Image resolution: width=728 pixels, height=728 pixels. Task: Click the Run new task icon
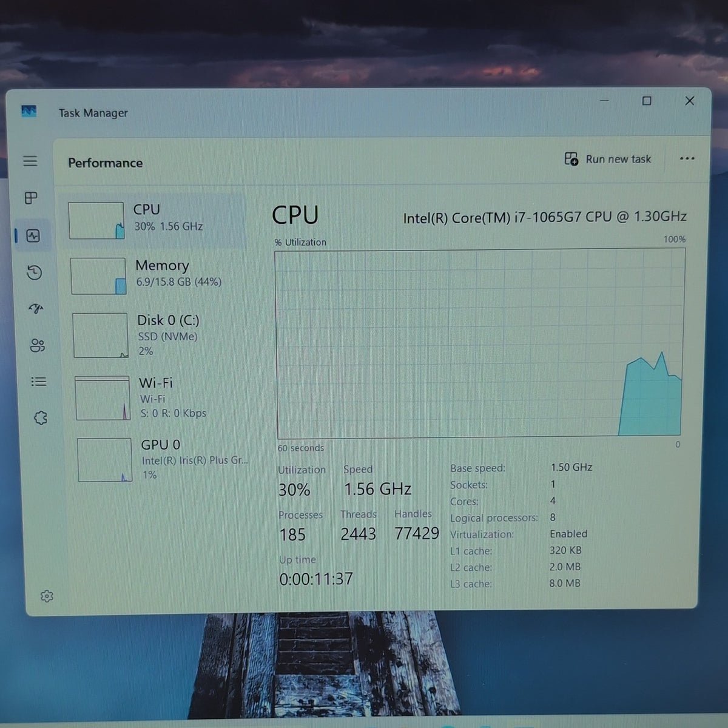click(x=571, y=159)
